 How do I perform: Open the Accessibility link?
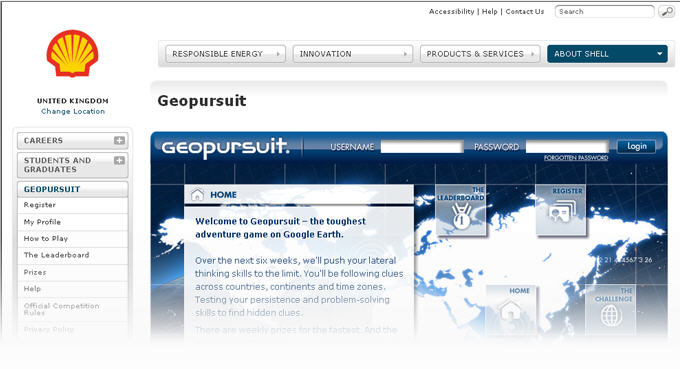[451, 12]
